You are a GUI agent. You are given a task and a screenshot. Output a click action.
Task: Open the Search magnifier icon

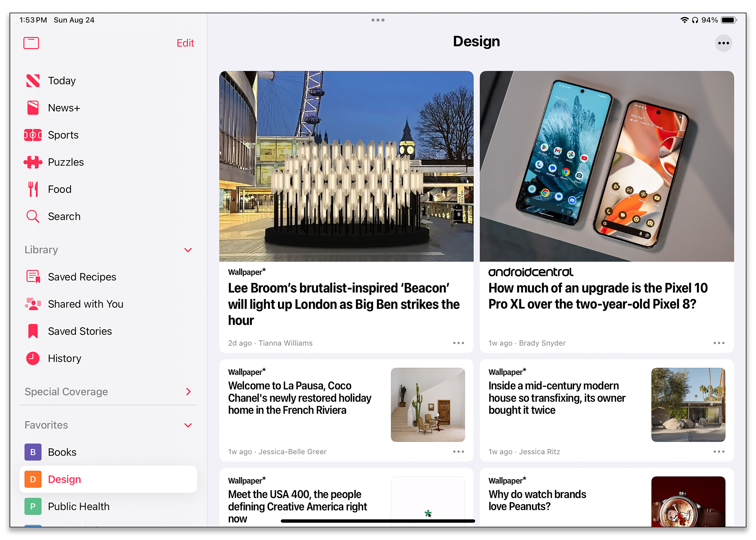[x=33, y=216]
